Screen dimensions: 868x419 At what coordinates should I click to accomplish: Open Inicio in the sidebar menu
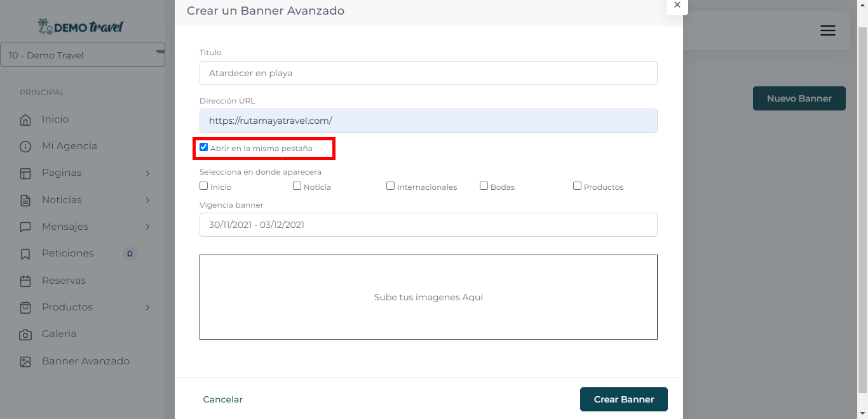(55, 119)
